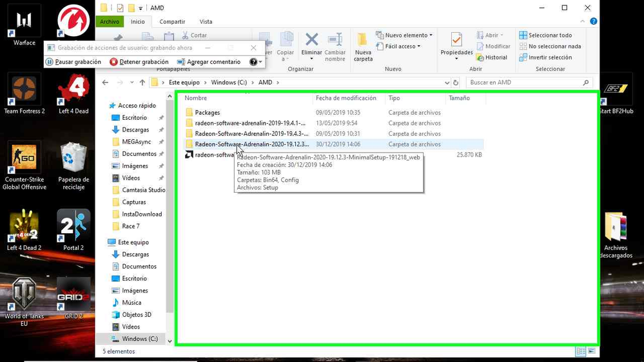This screenshot has width=644, height=362.
Task: Open Portal 2 desktop shortcut
Action: (x=73, y=230)
